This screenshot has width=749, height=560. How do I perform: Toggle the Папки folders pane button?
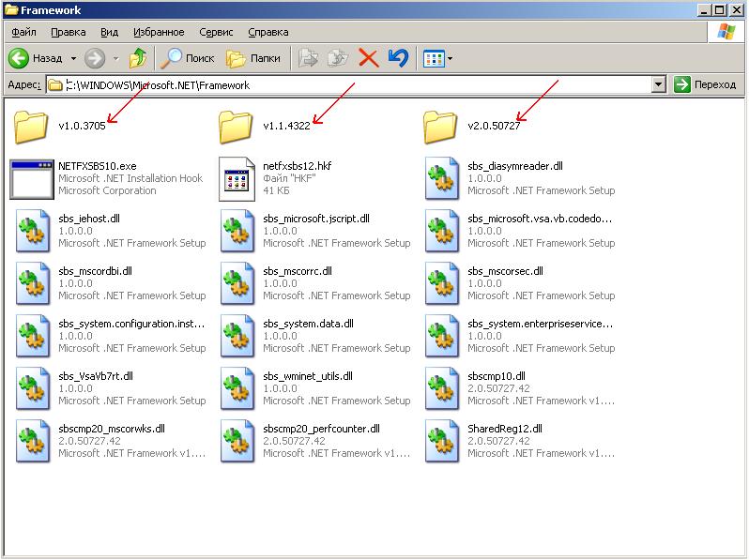(254, 58)
